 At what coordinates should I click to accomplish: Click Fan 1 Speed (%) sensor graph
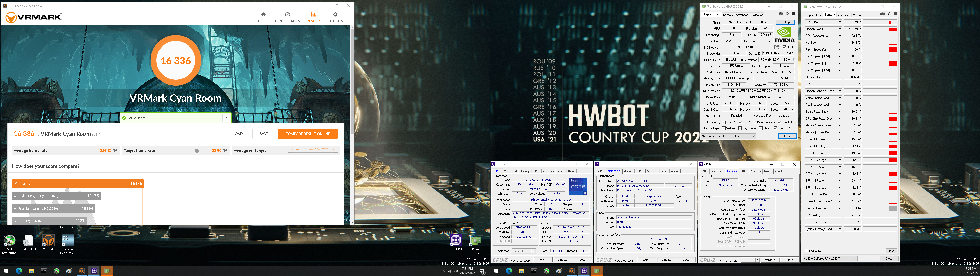point(880,50)
